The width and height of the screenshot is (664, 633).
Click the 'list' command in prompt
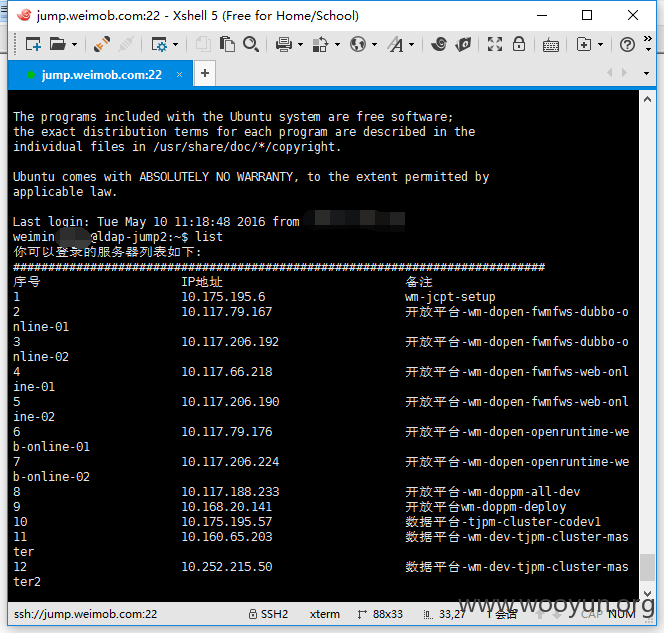click(209, 237)
